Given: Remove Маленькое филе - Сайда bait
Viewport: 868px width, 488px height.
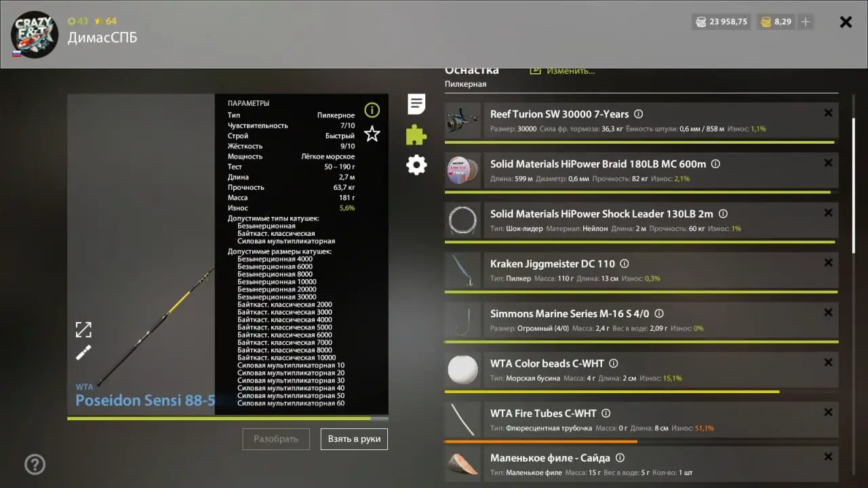Looking at the screenshot, I should [828, 457].
